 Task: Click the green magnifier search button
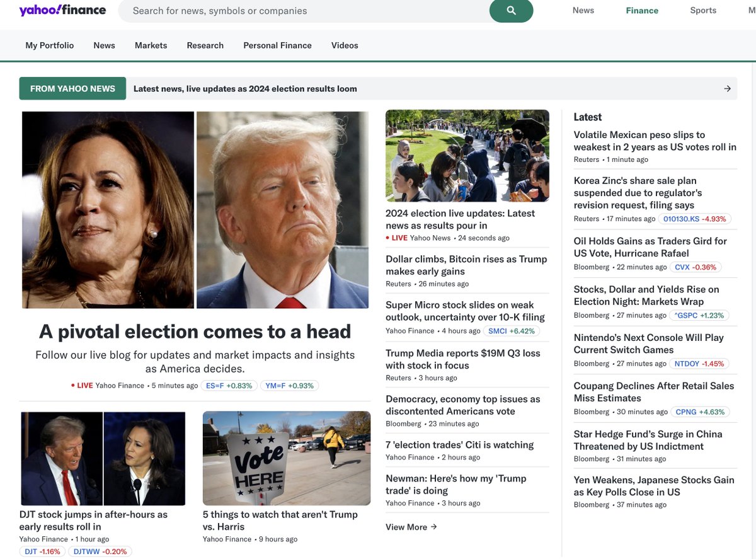pyautogui.click(x=511, y=11)
